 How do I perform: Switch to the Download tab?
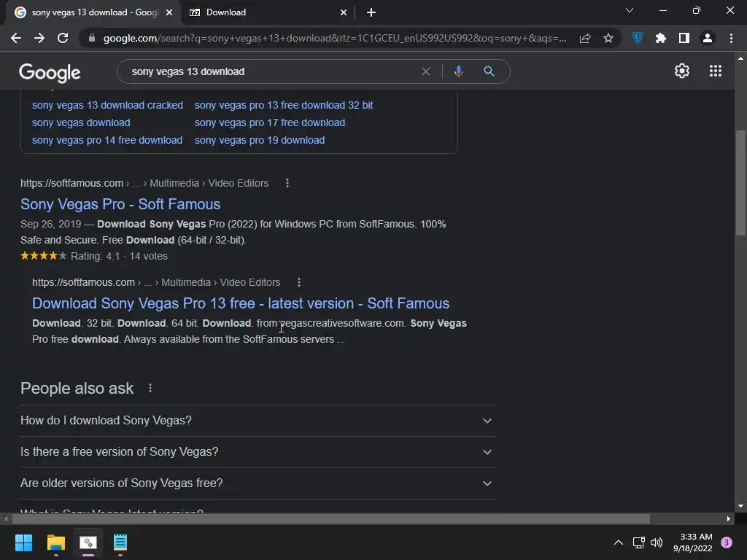coord(267,12)
